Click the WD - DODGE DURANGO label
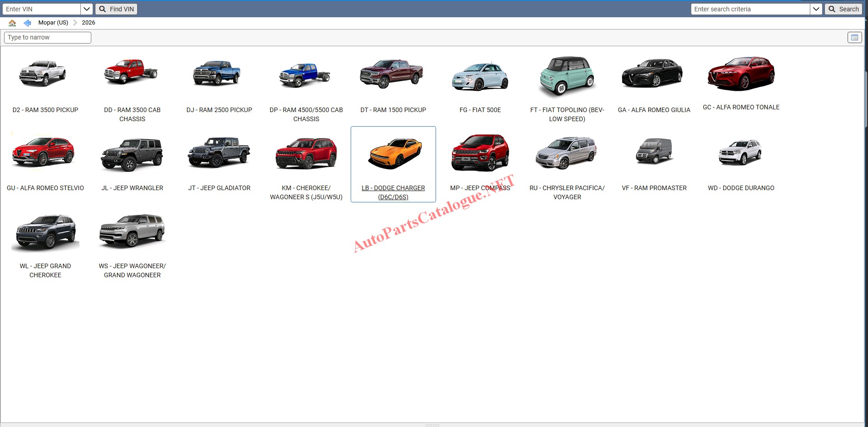The height and width of the screenshot is (427, 868). [x=741, y=188]
